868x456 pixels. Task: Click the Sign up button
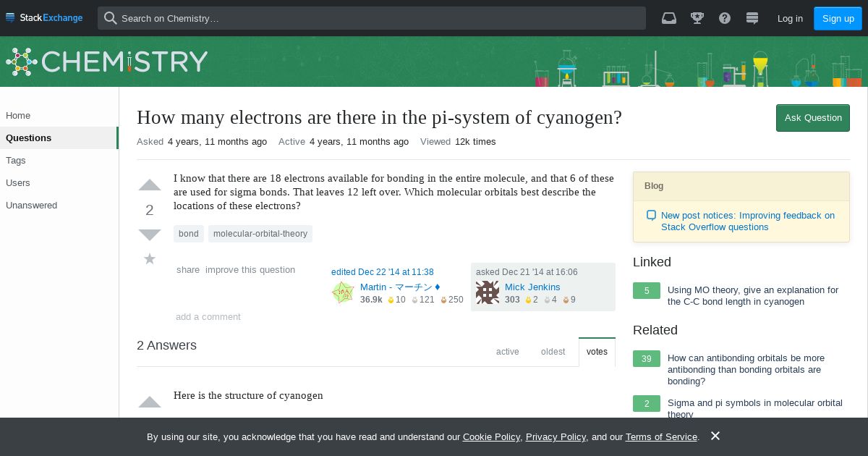click(838, 18)
